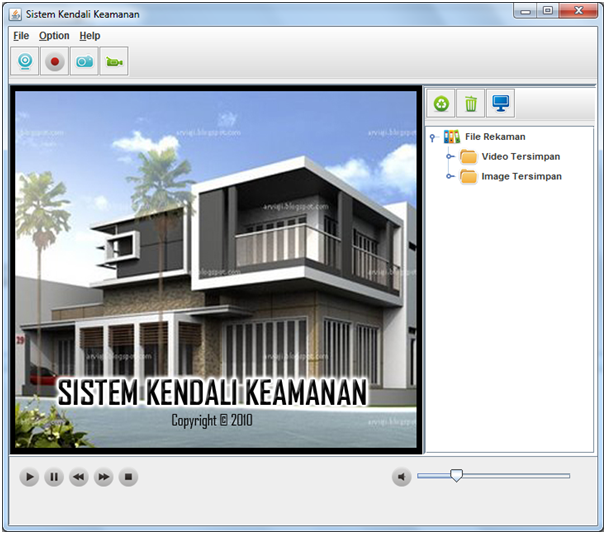Click the blue monitor icon

[501, 103]
